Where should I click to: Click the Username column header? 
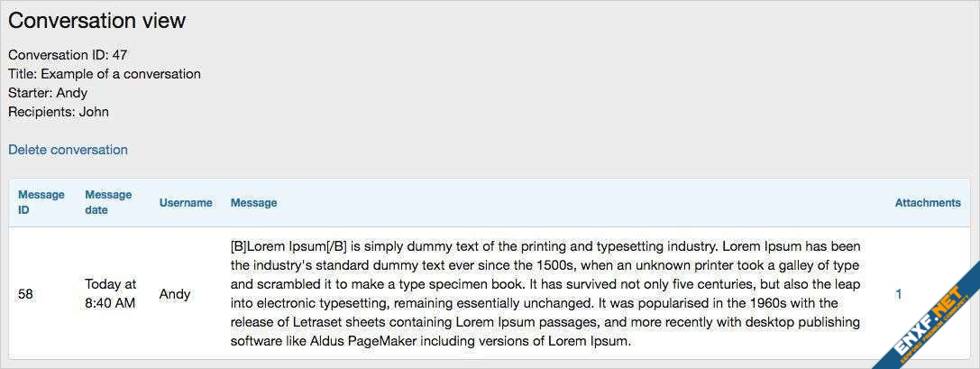[x=186, y=203]
